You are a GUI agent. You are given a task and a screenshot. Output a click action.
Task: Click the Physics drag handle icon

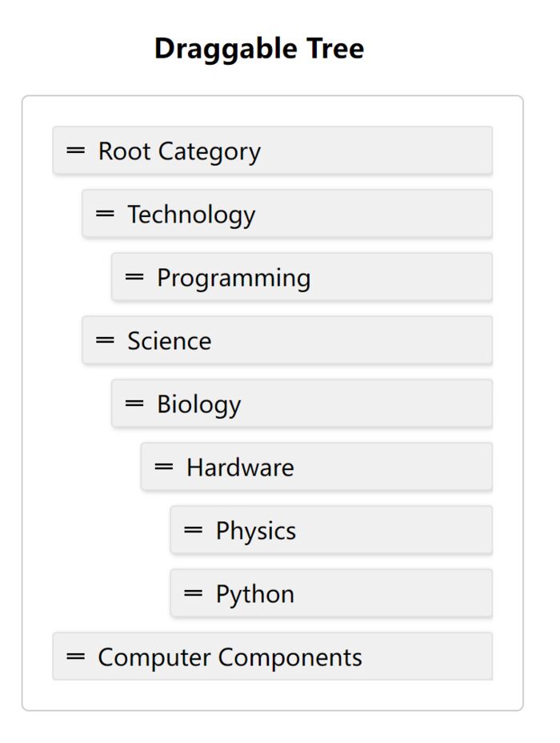click(194, 530)
